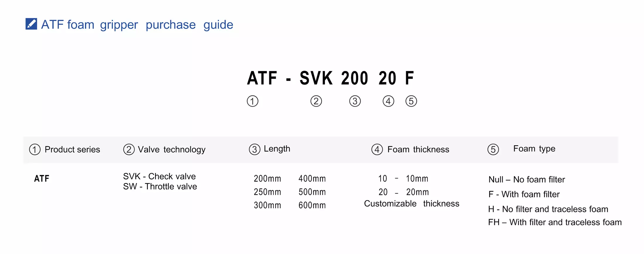Click the circled 1 next to Product series
The image size is (644, 254).
click(x=35, y=149)
